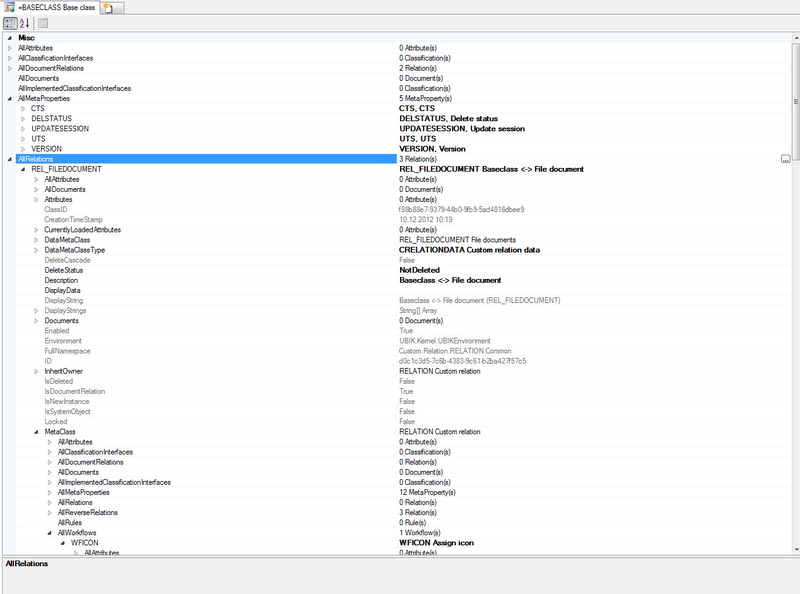Expand the AllClassificationInterfaces node

(8, 58)
